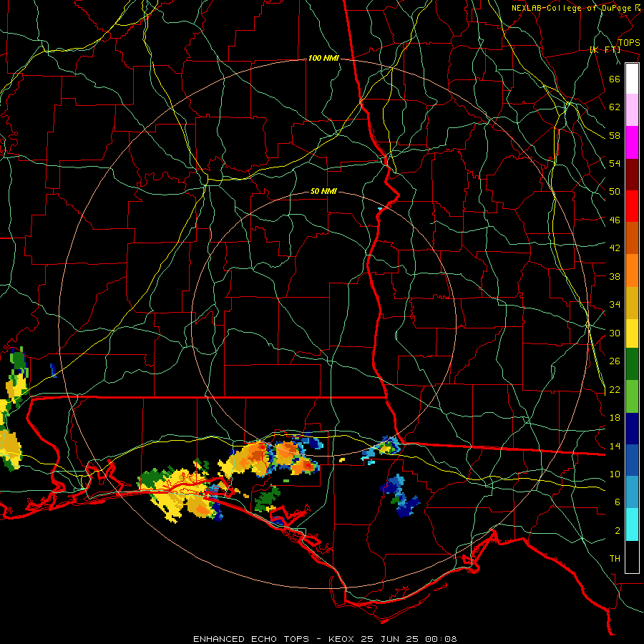The height and width of the screenshot is (644, 644).
Task: Click the '00:08' timestamp text
Action: pyautogui.click(x=441, y=639)
